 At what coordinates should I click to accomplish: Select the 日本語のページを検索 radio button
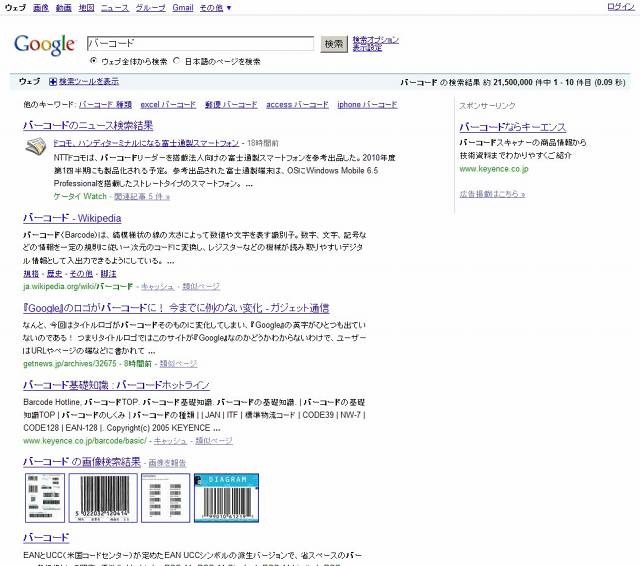pyautogui.click(x=177, y=61)
